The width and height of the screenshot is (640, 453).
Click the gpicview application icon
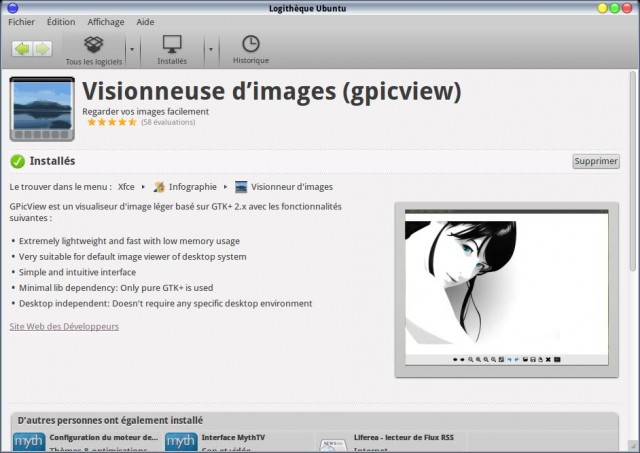point(42,109)
